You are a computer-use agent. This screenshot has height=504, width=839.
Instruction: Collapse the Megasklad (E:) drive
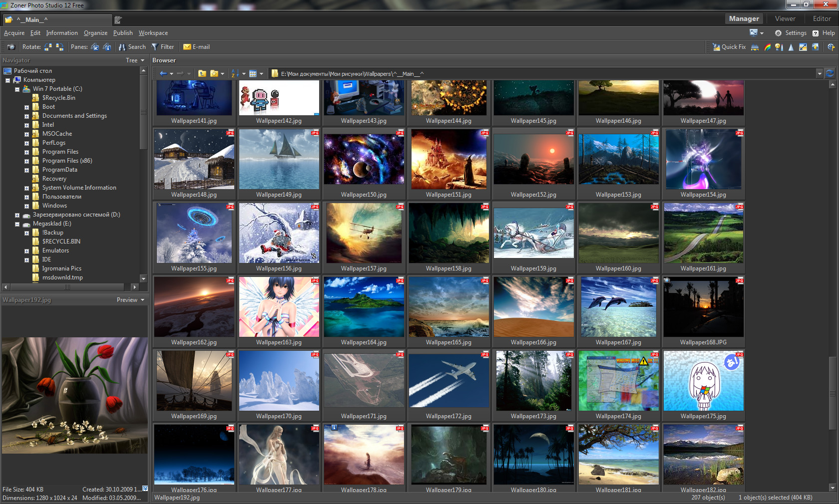coord(17,224)
